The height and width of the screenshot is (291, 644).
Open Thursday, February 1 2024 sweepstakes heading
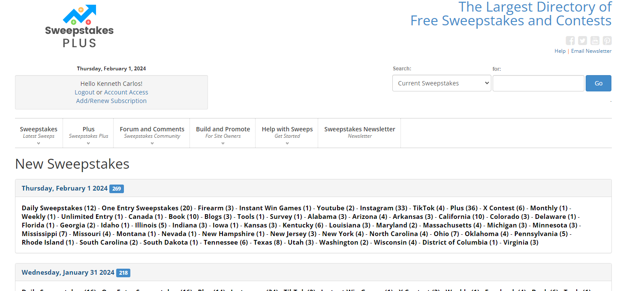64,188
